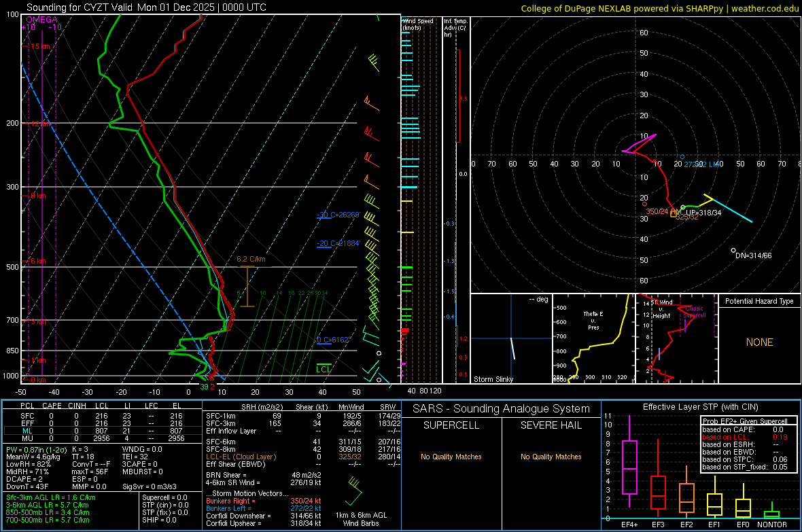
Task: Click the MeanW = 4.6g/kg value
Action: (x=33, y=457)
